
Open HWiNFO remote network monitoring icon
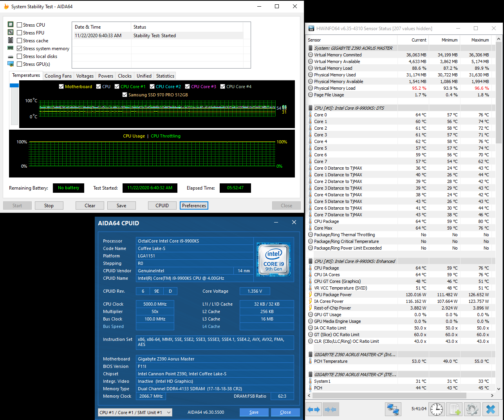pyautogui.click(x=393, y=409)
